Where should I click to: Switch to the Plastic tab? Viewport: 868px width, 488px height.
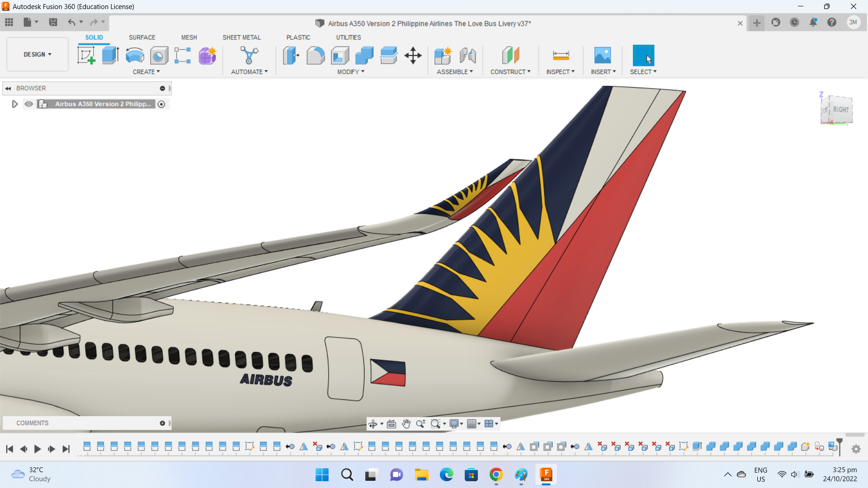point(298,38)
